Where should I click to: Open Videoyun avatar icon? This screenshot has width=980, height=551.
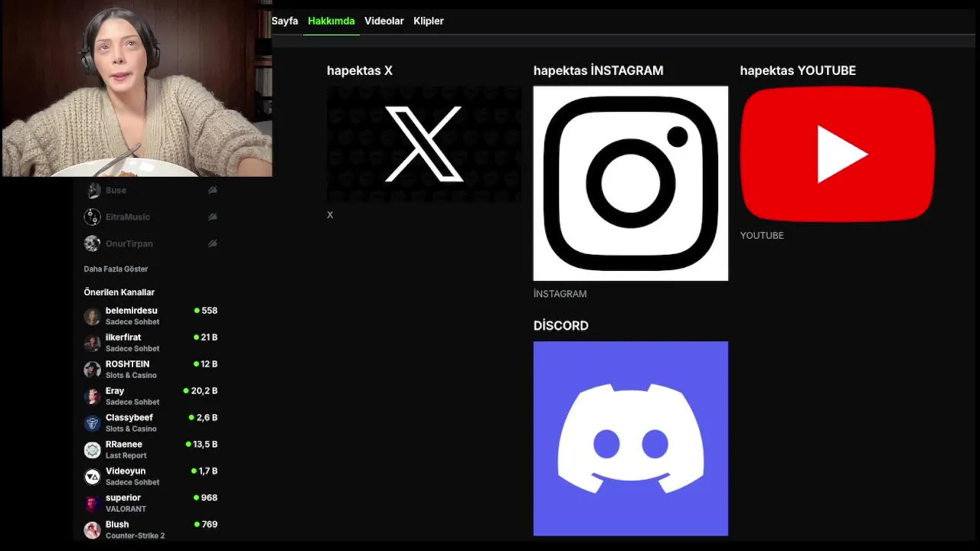[93, 477]
